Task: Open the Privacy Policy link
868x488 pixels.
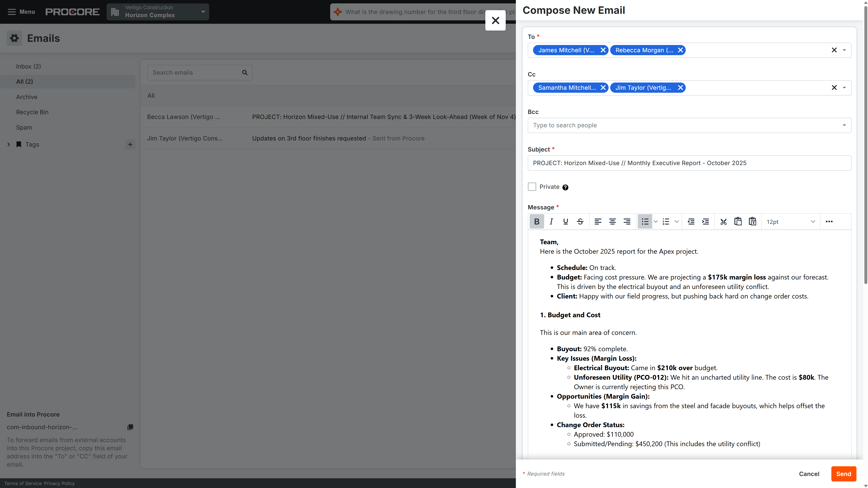Action: click(59, 483)
